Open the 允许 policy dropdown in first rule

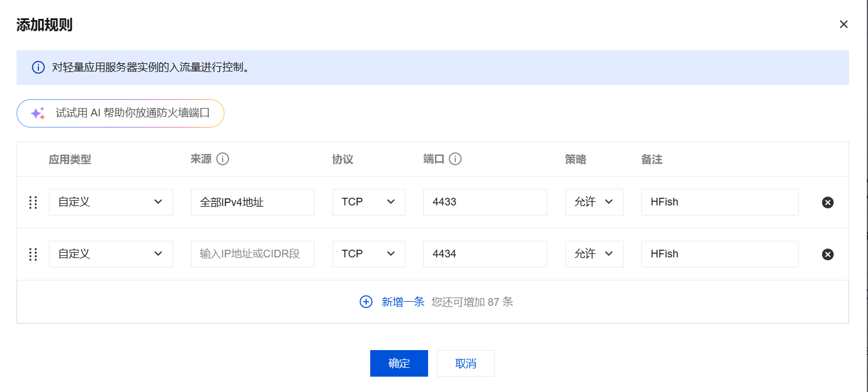[593, 202]
